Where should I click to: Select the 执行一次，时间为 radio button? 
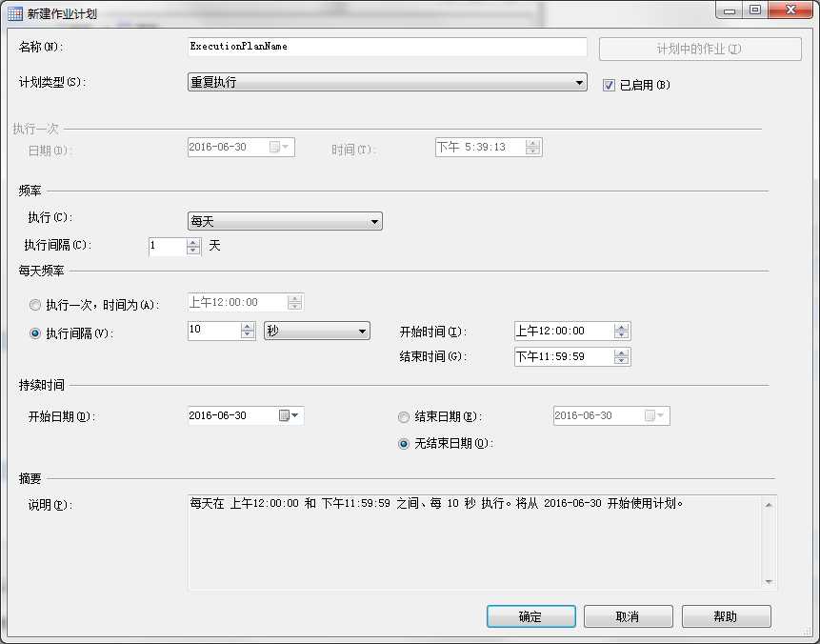click(x=35, y=305)
